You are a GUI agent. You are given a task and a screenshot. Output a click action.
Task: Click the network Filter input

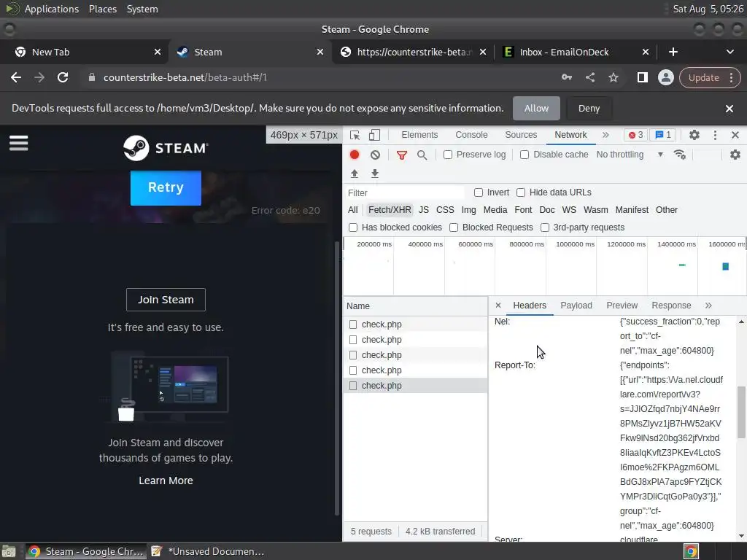(404, 192)
